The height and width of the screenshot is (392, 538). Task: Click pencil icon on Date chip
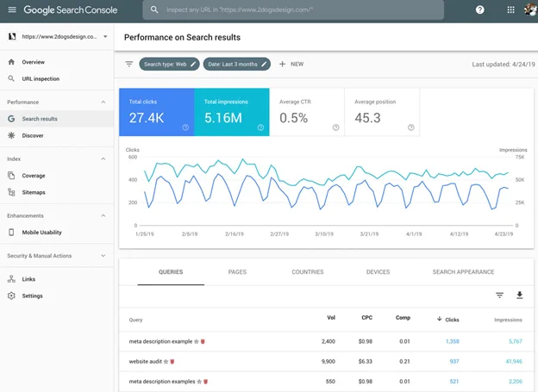[x=264, y=64]
